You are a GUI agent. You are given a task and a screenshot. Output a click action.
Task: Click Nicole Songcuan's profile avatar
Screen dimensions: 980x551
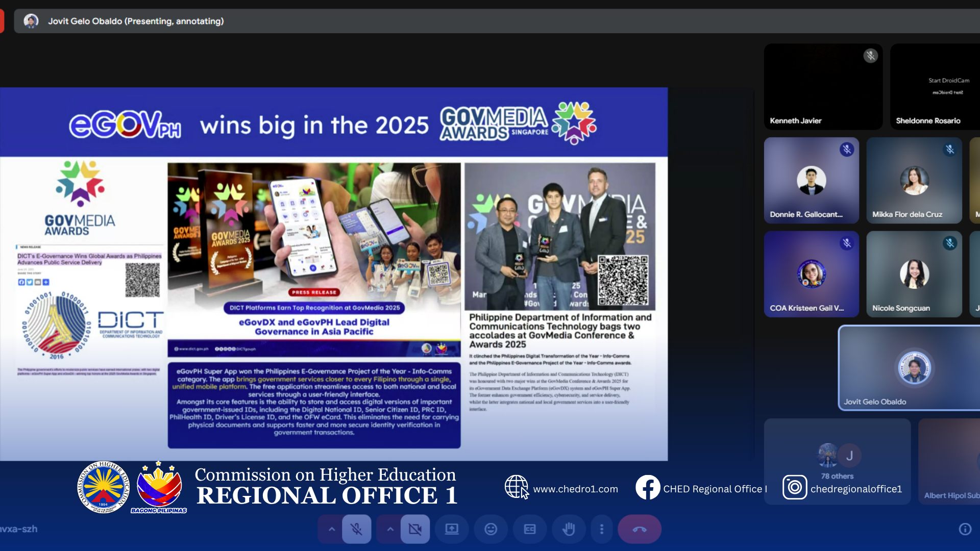[914, 274]
